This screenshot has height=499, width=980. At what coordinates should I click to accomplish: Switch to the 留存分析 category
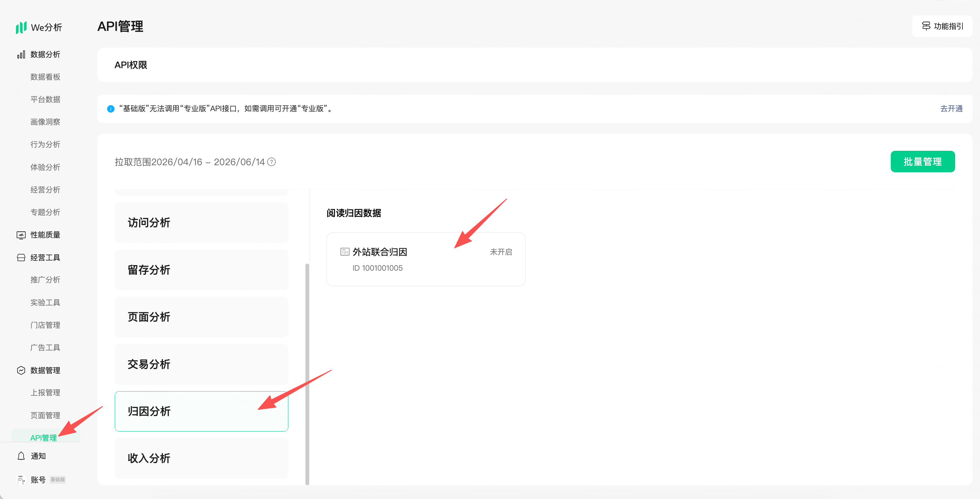coord(201,270)
